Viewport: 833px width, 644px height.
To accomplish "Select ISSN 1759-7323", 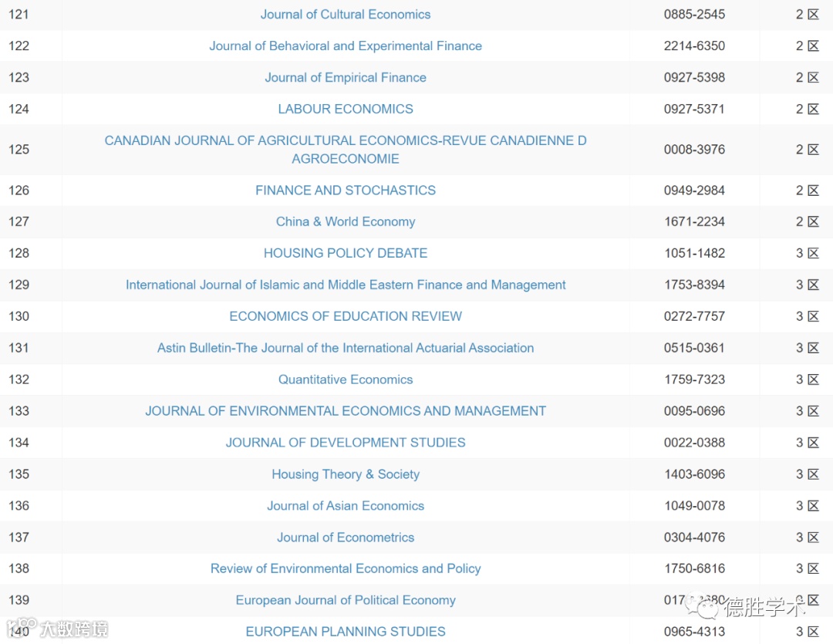I will pos(694,379).
